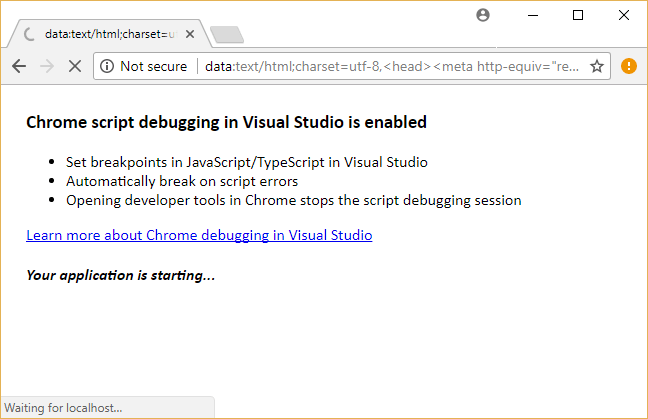Click the loading spinner on the tab
The height and width of the screenshot is (419, 648).
pyautogui.click(x=29, y=34)
